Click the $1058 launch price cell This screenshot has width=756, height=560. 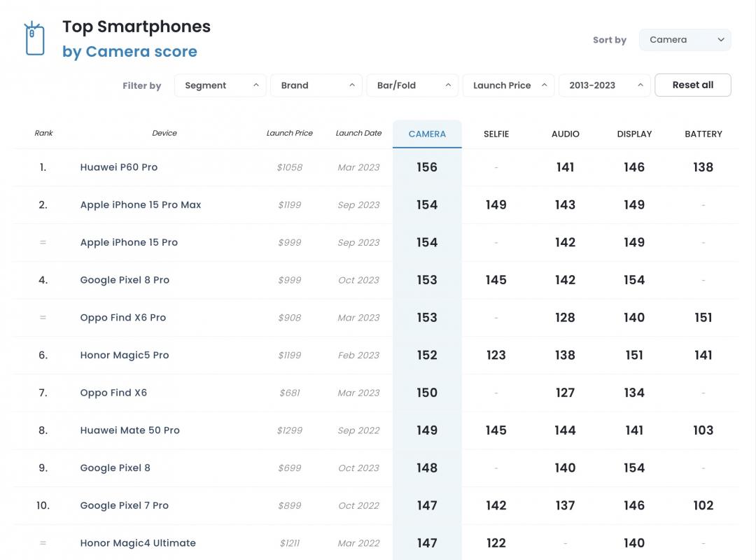tap(290, 167)
